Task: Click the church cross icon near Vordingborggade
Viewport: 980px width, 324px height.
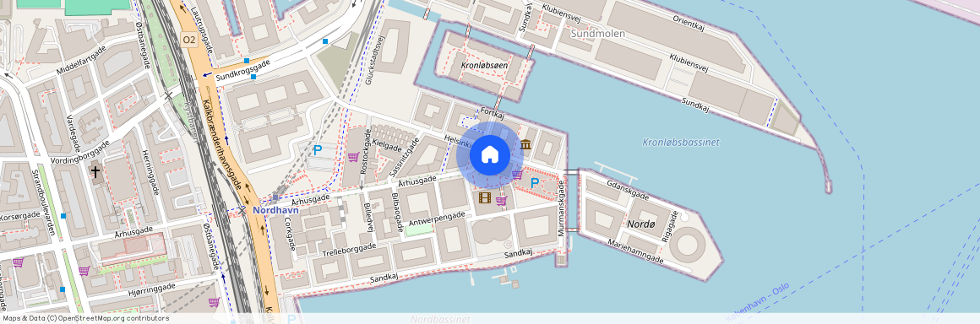Action: pyautogui.click(x=95, y=170)
